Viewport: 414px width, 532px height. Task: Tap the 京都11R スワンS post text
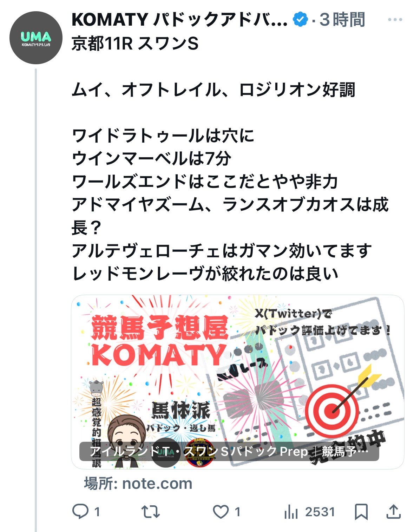coord(135,44)
